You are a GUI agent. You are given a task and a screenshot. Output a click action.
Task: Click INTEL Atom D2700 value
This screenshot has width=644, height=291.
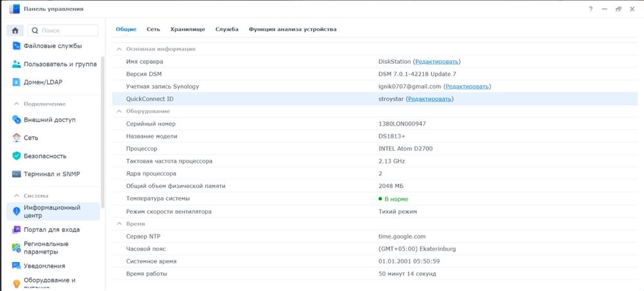click(405, 149)
